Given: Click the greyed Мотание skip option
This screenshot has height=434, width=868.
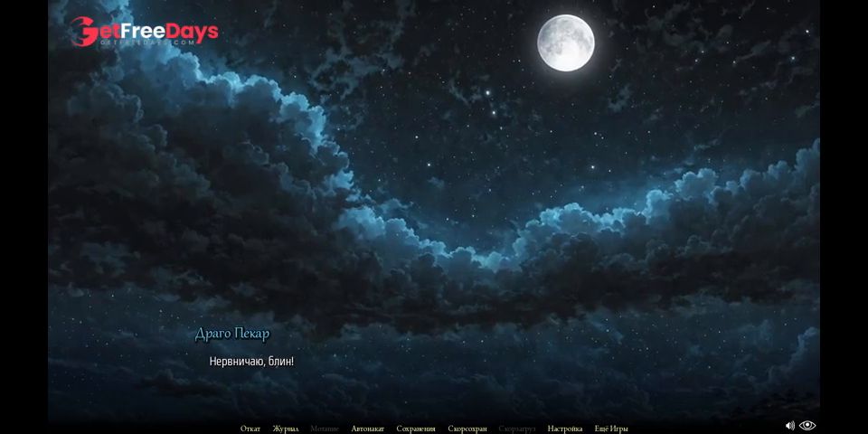Looking at the screenshot, I should [x=325, y=429].
